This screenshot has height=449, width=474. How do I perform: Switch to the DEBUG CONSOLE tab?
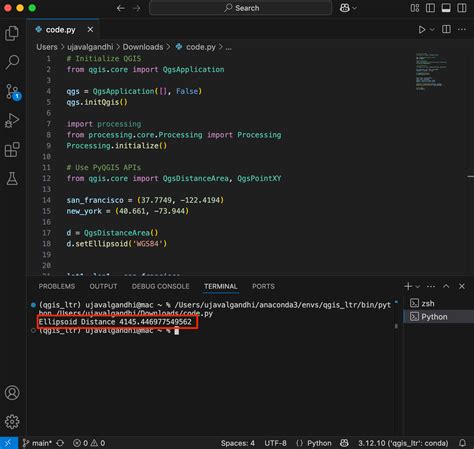coord(160,286)
